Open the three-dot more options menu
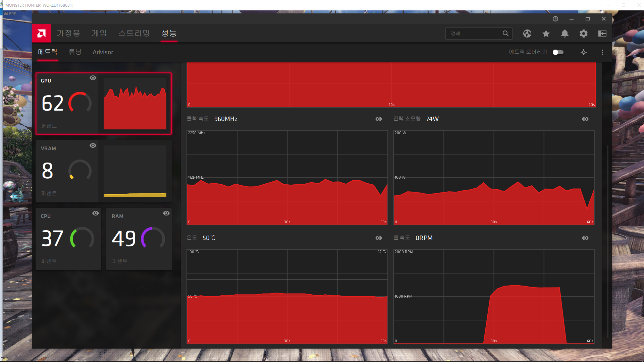Screen dimensions: 644x362 602,52
